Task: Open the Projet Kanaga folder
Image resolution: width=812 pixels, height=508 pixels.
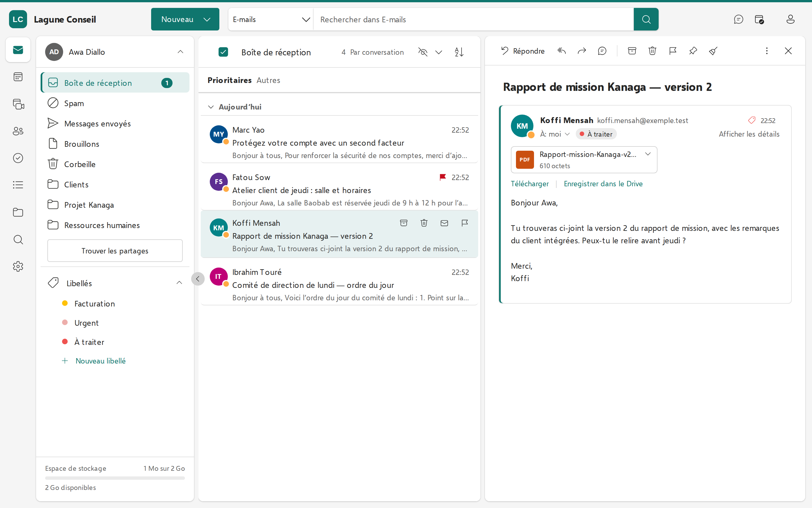Action: tap(115, 205)
